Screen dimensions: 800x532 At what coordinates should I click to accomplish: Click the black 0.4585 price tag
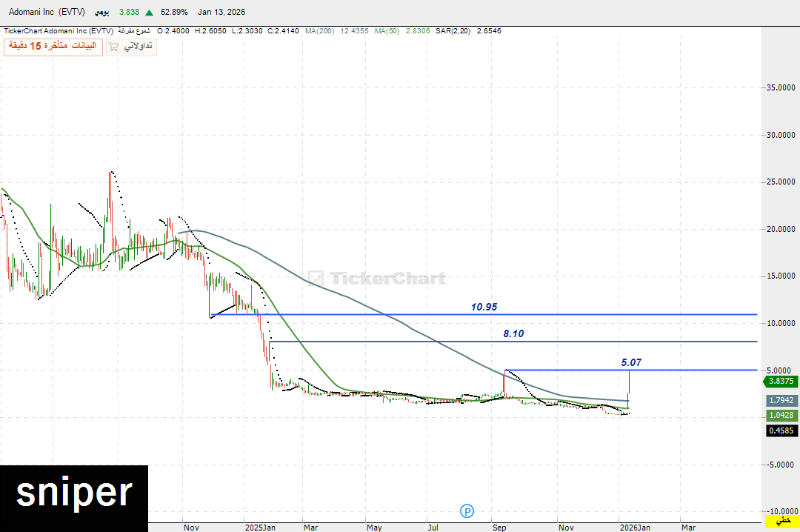(781, 430)
